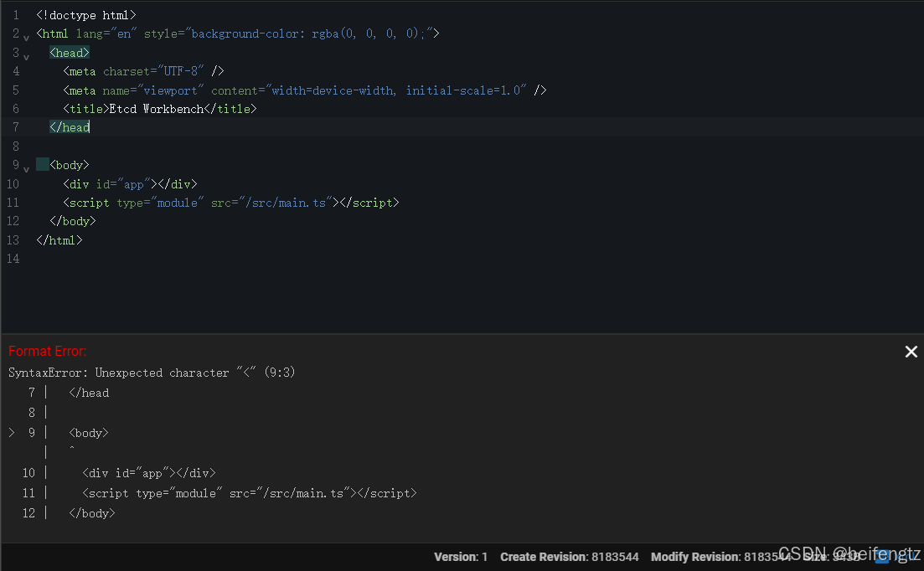Screen dimensions: 924x571
Task: Click the Create Revision: 8183544 status entry
Action: click(570, 557)
